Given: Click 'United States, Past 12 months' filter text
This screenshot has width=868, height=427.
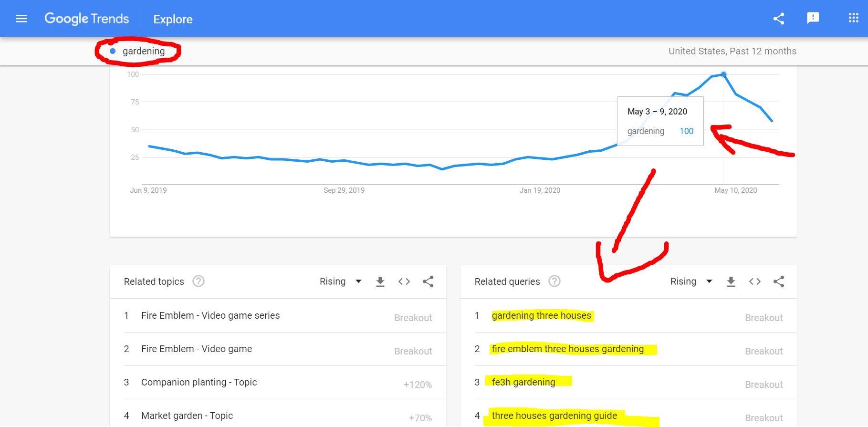Looking at the screenshot, I should click(x=732, y=51).
